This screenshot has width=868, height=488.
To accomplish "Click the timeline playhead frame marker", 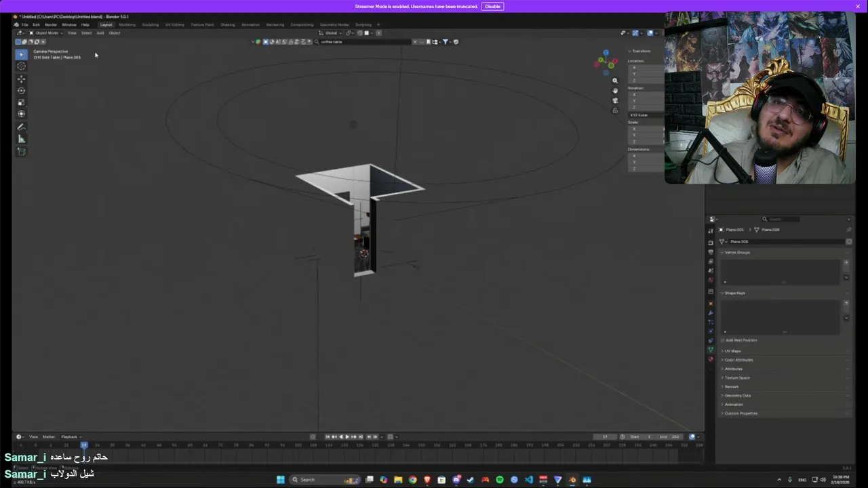I will click(x=84, y=445).
